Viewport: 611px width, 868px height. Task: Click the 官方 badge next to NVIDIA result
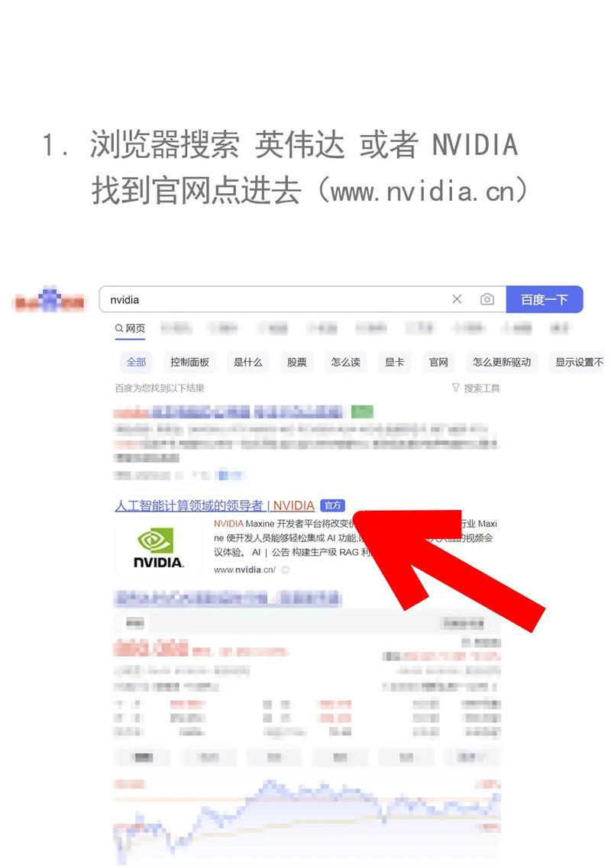pos(332,505)
